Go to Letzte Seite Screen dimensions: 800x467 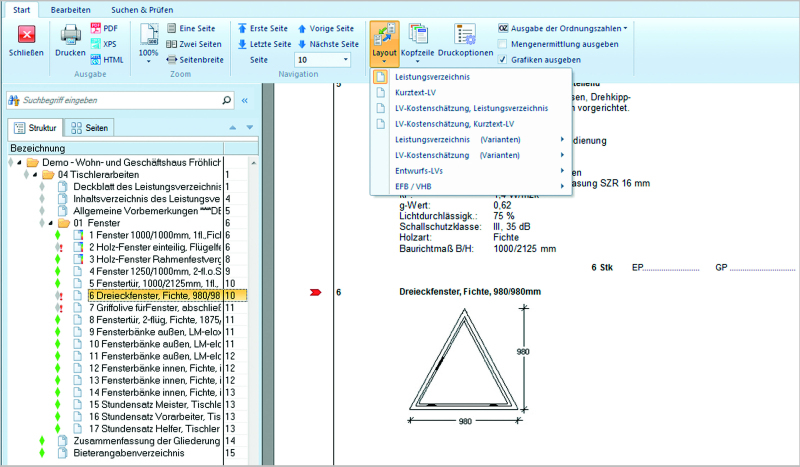tap(264, 44)
